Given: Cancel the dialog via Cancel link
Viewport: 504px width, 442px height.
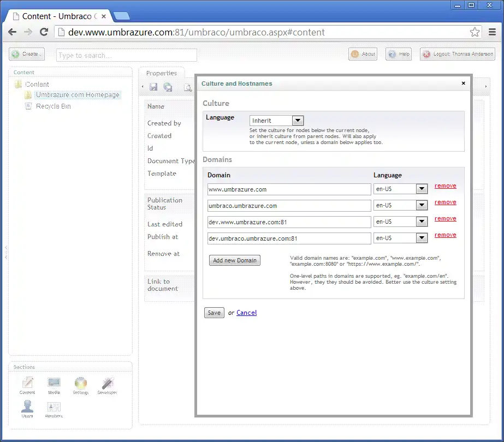Looking at the screenshot, I should point(246,313).
